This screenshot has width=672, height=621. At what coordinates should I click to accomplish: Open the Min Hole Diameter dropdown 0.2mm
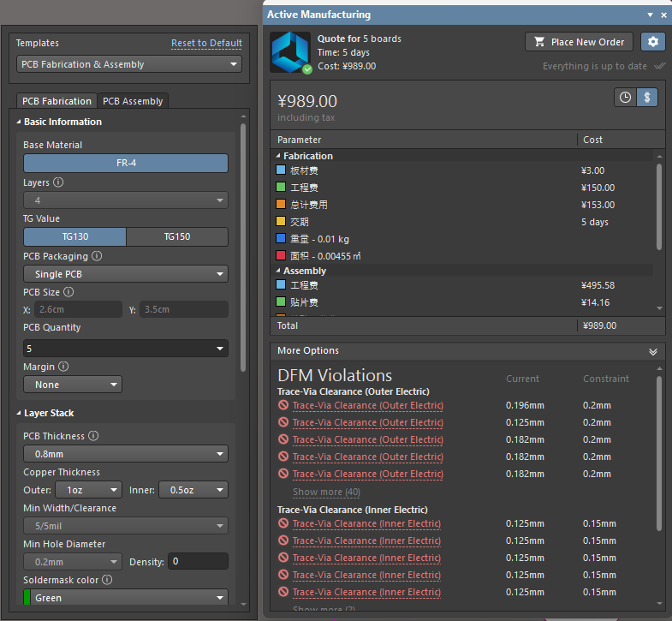point(73,562)
